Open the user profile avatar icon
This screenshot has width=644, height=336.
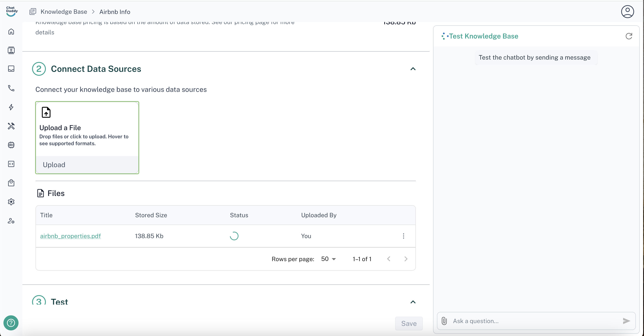tap(627, 12)
